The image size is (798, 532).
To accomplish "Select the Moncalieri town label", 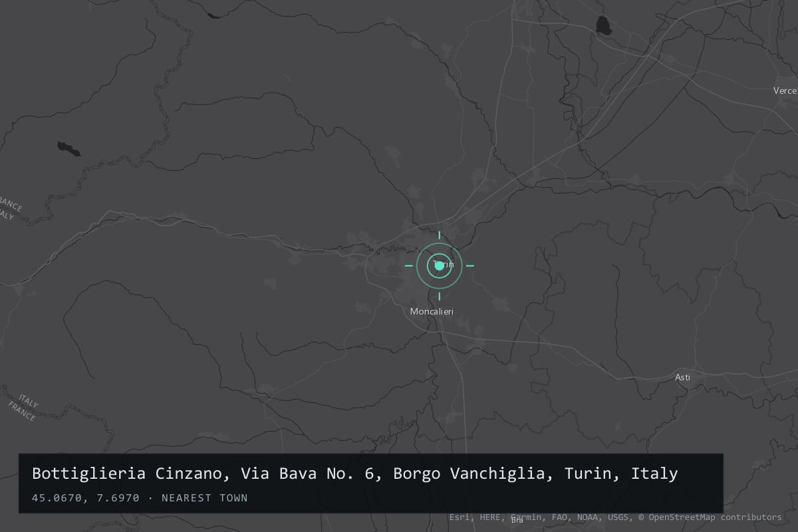I will 432,311.
